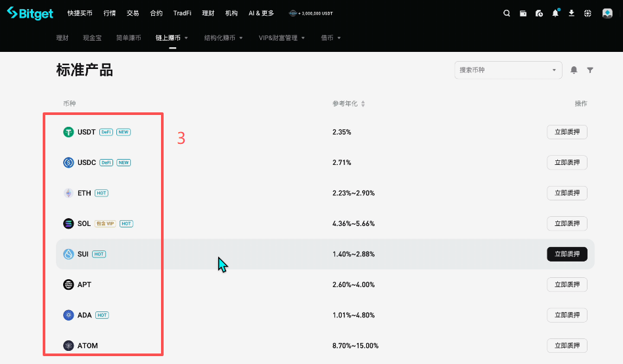Click the HOT tag on ADA row
This screenshot has height=364, width=623.
[x=102, y=315]
